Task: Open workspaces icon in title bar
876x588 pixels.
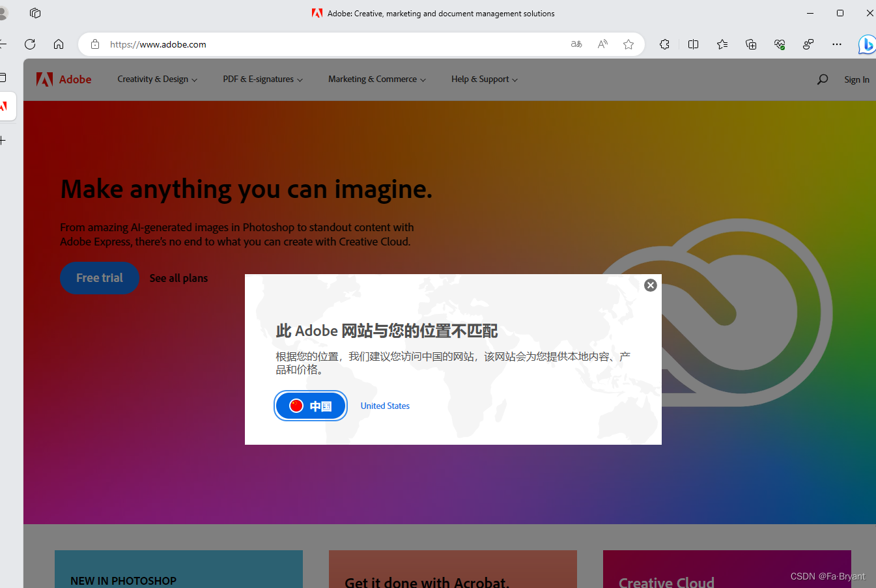Action: pos(35,13)
